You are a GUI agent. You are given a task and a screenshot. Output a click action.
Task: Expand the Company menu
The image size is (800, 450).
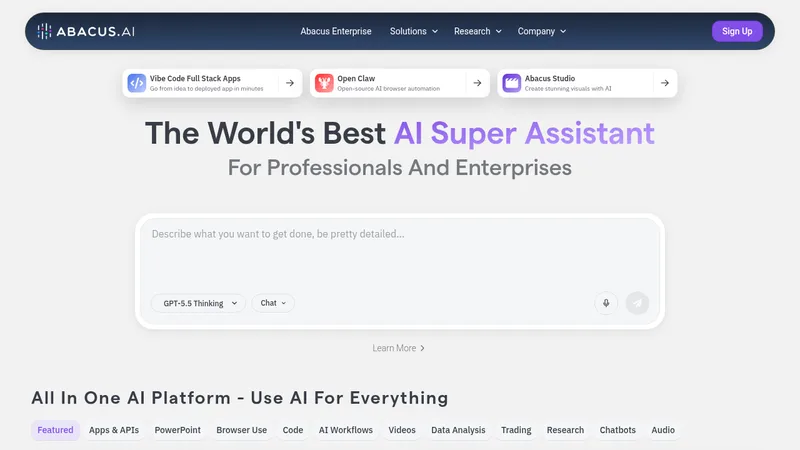click(542, 31)
